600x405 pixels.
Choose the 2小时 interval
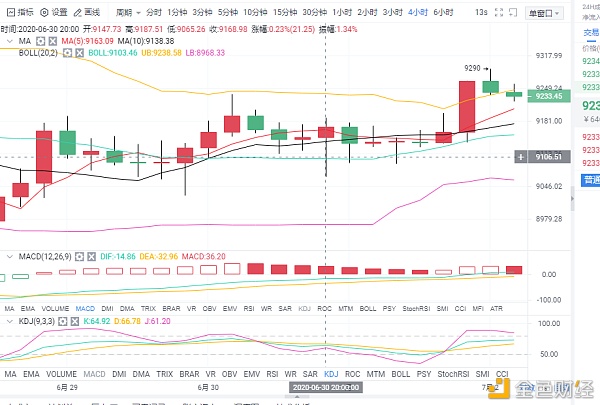tap(367, 13)
